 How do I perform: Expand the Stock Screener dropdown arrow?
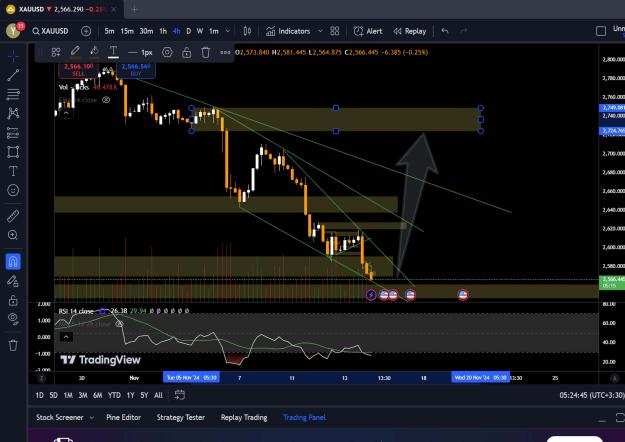click(92, 418)
